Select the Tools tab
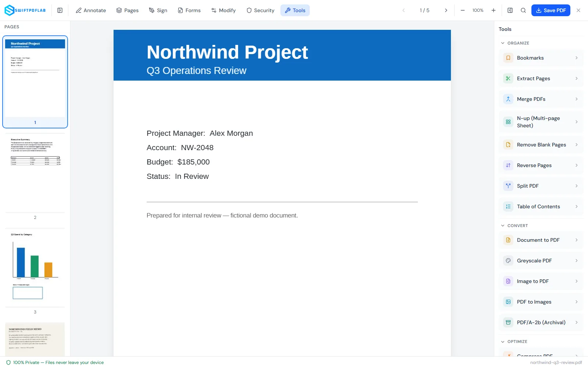Viewport: 588px width, 368px height. tap(295, 10)
